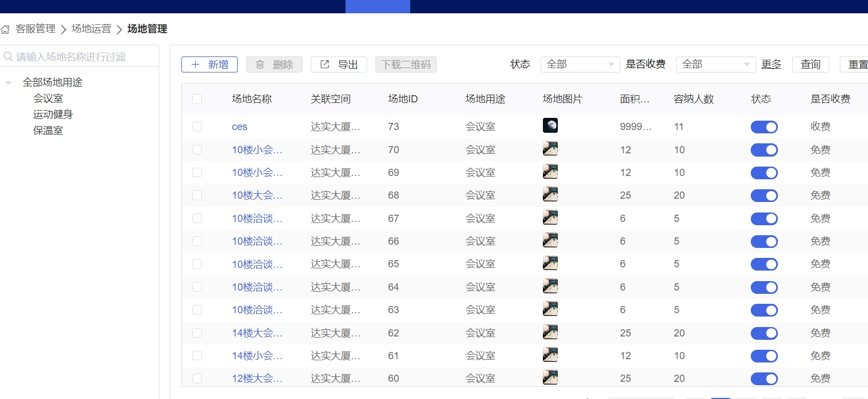Select 运动健身 in the venue tree

[x=53, y=115]
